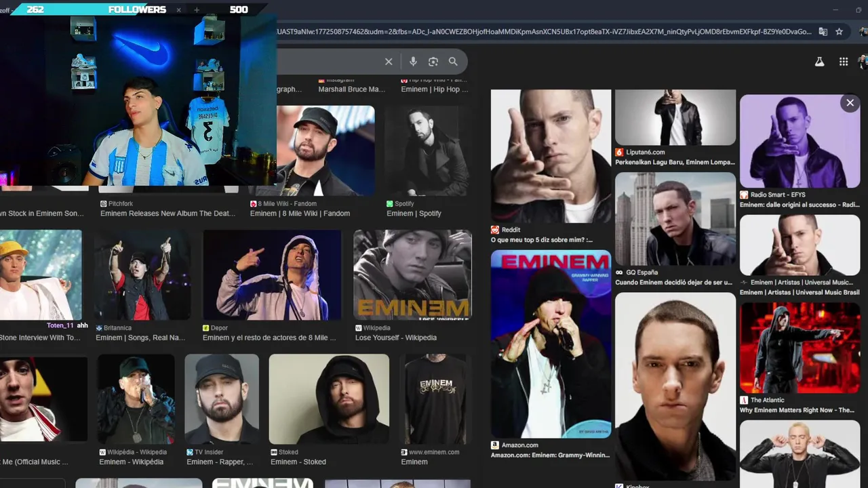
Task: Open the Google account profile avatar
Action: click(x=863, y=62)
